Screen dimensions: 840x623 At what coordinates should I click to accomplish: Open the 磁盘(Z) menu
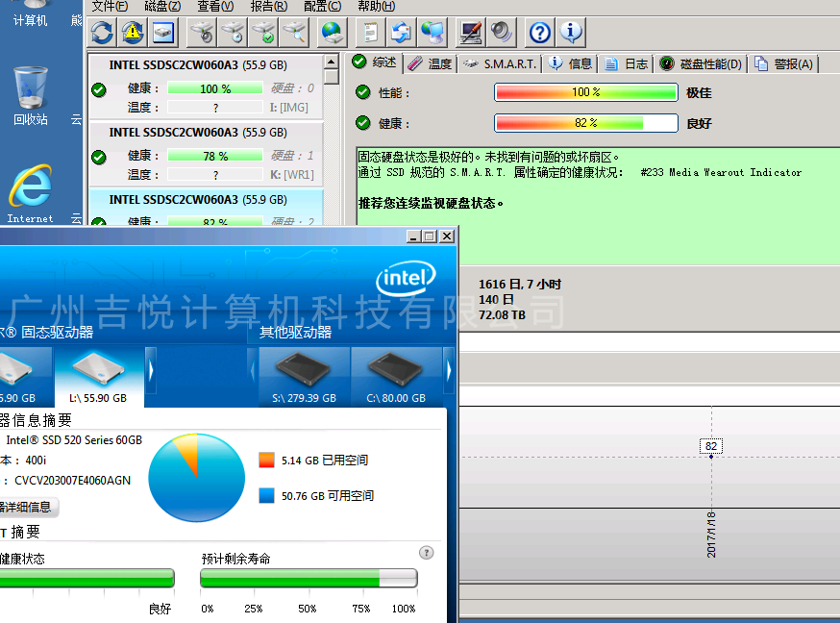(x=162, y=6)
